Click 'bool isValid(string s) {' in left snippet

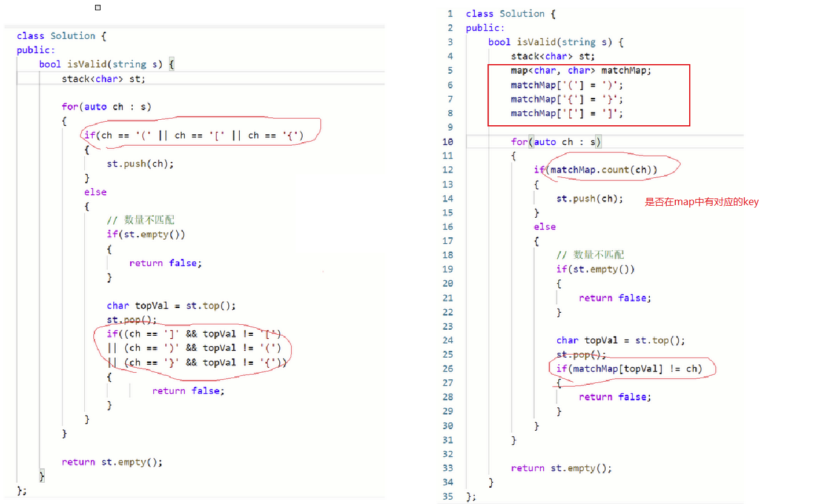tap(107, 64)
